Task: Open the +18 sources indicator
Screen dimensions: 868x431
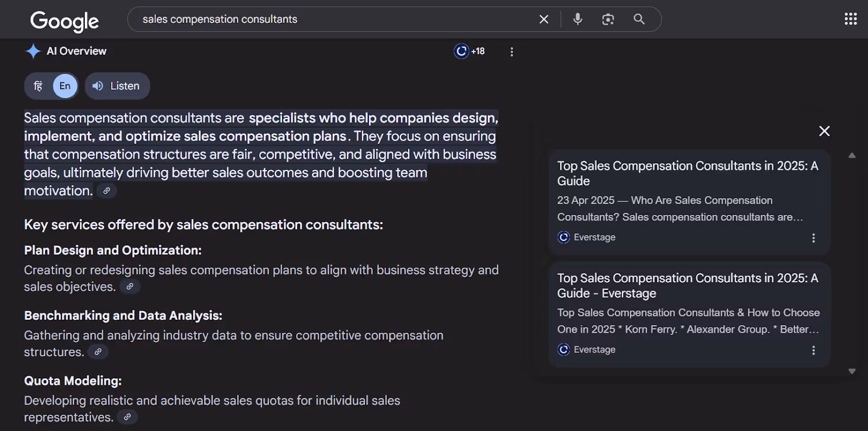Action: 470,51
